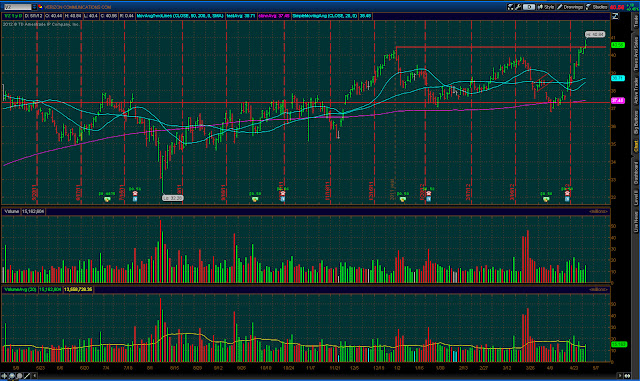Click the dividend marker near 6/20

[x=107, y=199]
